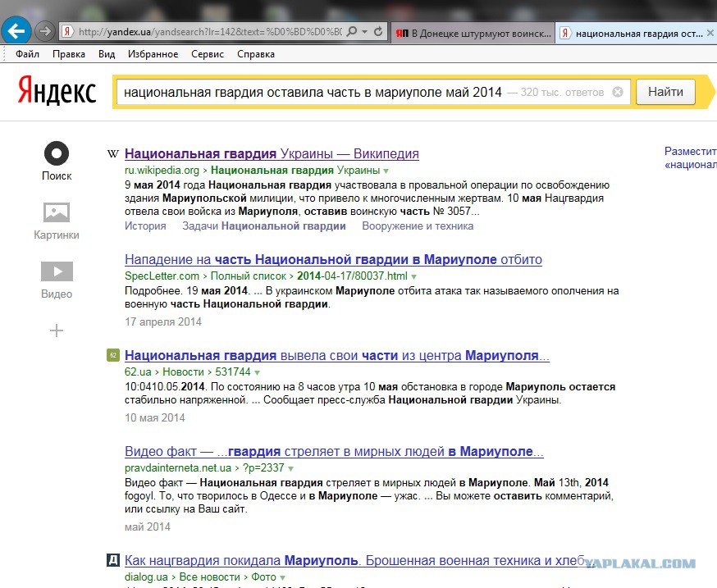Expand dropdown arrow after ru.wikipedia.org path
Image resolution: width=717 pixels, height=588 pixels.
[386, 171]
